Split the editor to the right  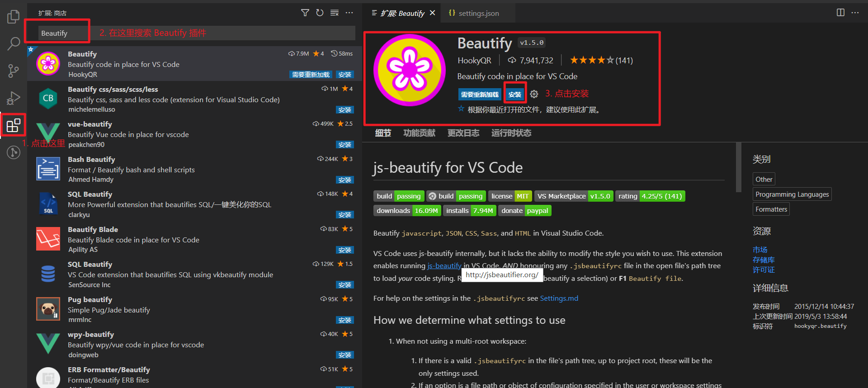point(840,13)
